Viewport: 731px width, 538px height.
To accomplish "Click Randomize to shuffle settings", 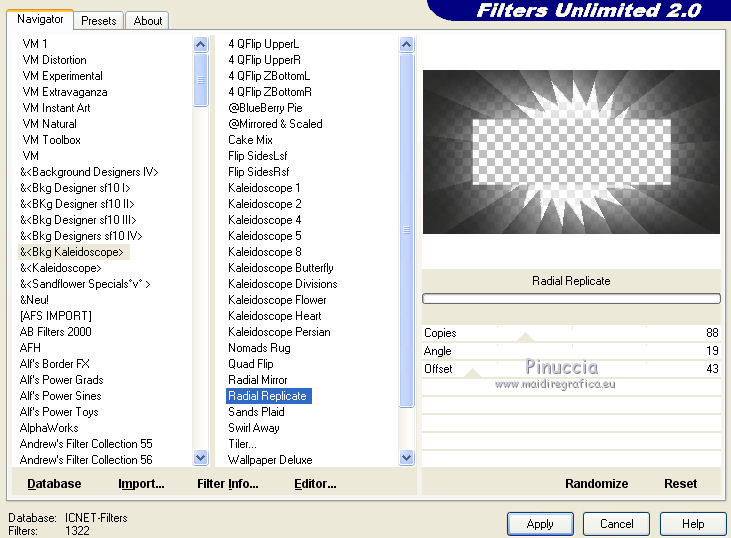I will click(596, 483).
